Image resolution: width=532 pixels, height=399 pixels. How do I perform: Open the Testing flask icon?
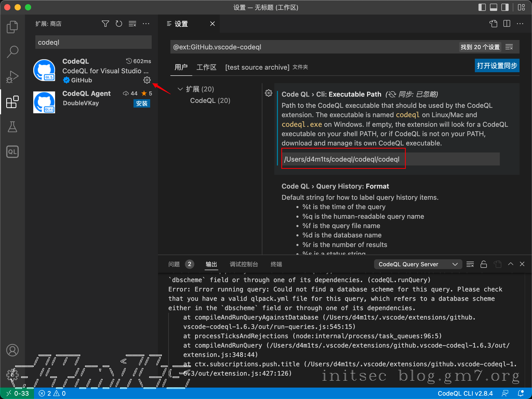click(x=12, y=127)
